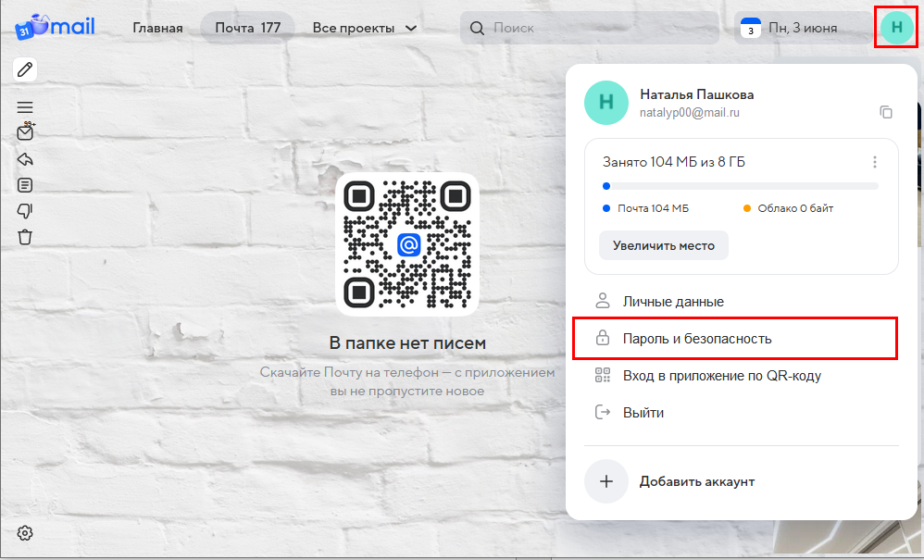Open the settings gear icon
The height and width of the screenshot is (560, 924).
(x=25, y=533)
